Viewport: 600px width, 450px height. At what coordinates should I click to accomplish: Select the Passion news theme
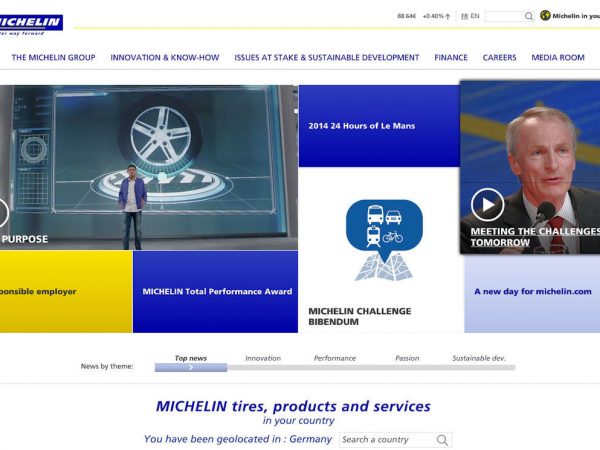point(407,358)
